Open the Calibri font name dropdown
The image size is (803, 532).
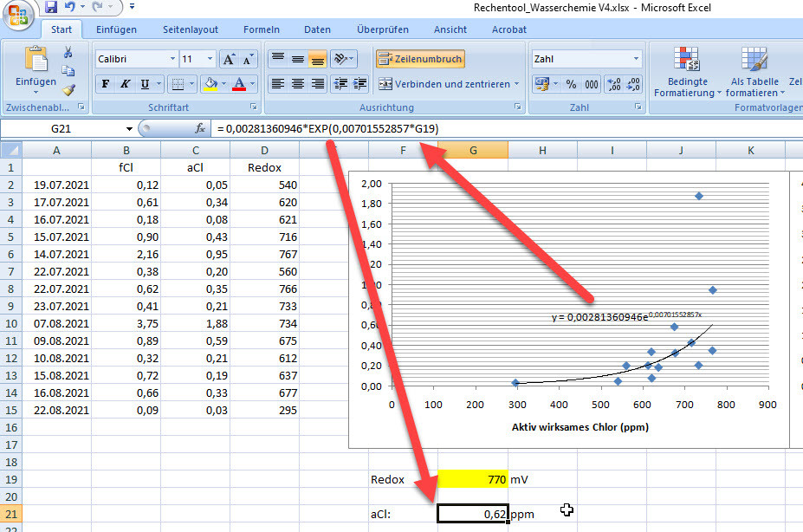pos(171,60)
